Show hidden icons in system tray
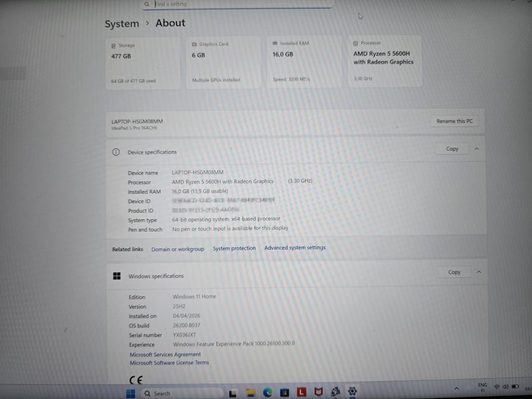 coord(457,388)
